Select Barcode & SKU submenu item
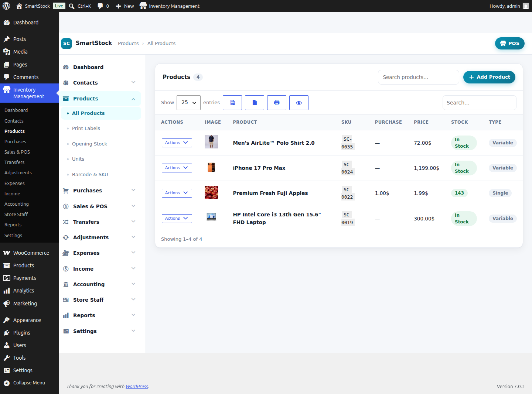 [90, 175]
